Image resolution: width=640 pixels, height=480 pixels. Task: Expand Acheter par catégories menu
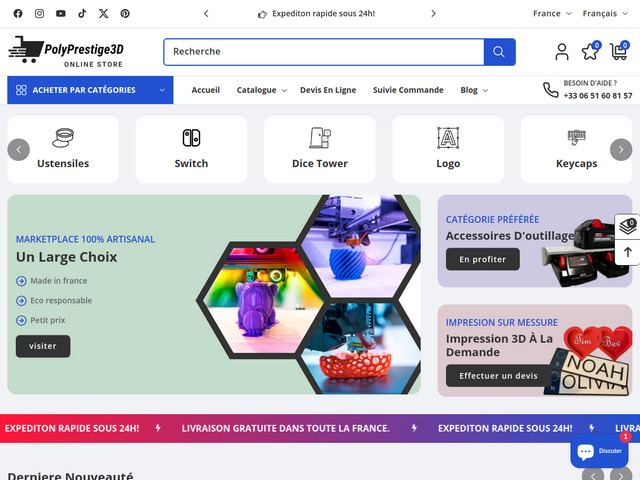(x=90, y=90)
